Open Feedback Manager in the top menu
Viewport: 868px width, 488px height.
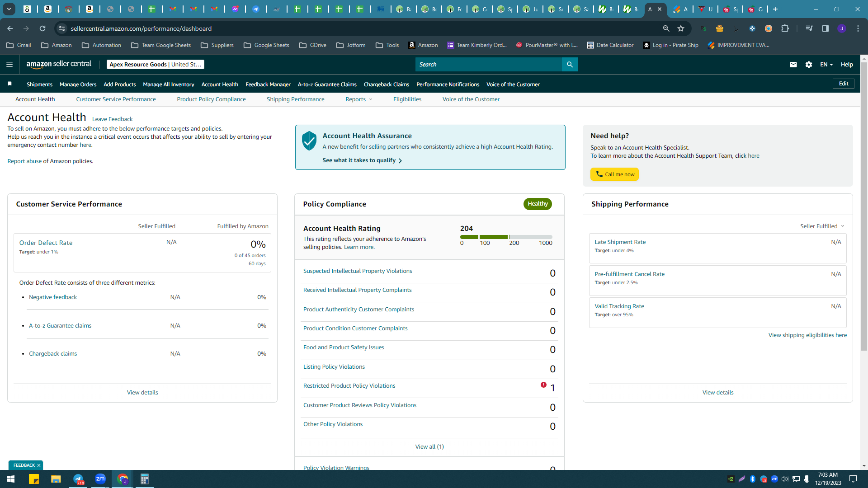pyautogui.click(x=268, y=84)
